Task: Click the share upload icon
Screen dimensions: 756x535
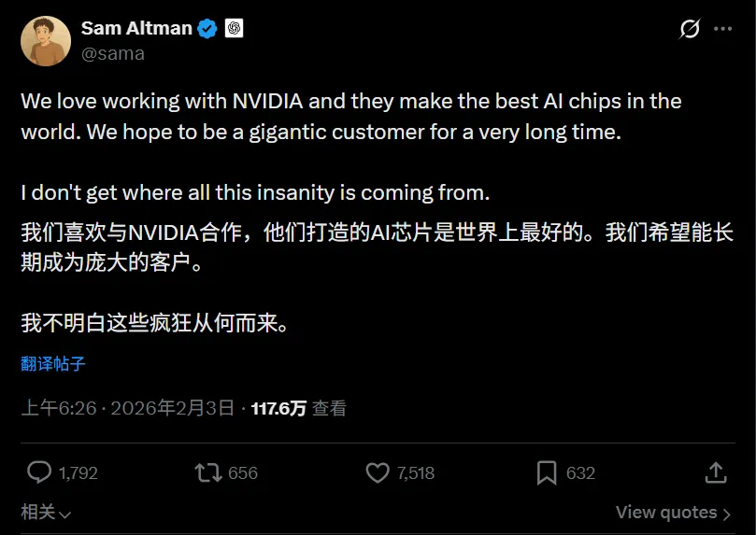Action: [716, 472]
